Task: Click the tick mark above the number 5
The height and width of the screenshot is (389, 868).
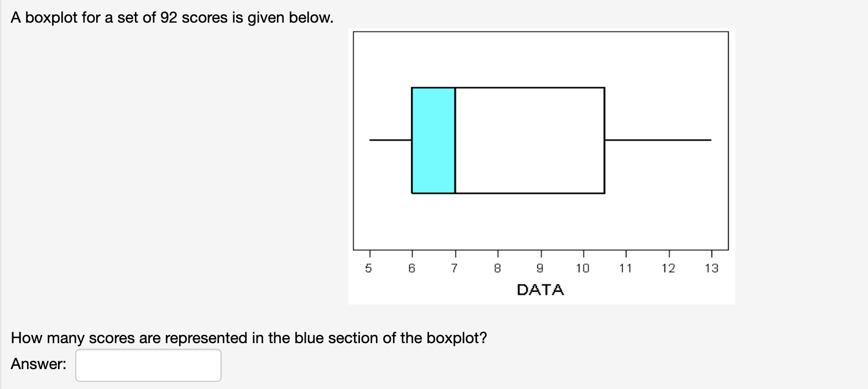Action: [369, 256]
